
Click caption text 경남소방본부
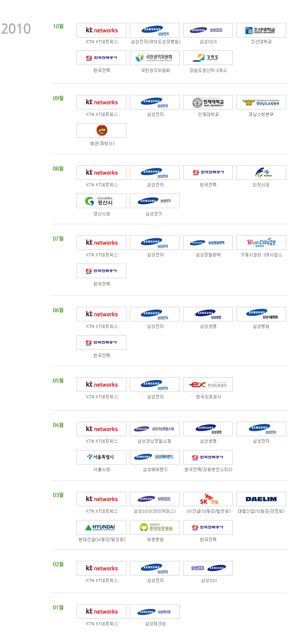click(261, 114)
